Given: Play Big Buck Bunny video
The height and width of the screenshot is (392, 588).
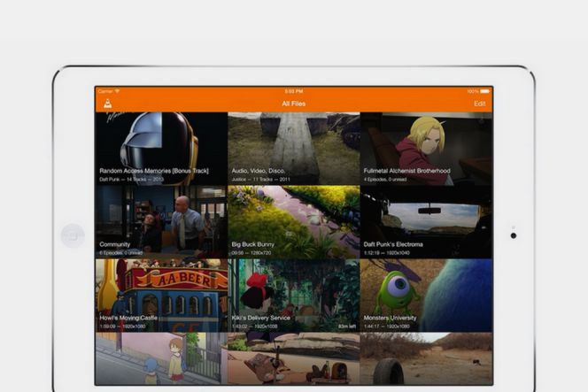Looking at the screenshot, I should tap(294, 222).
